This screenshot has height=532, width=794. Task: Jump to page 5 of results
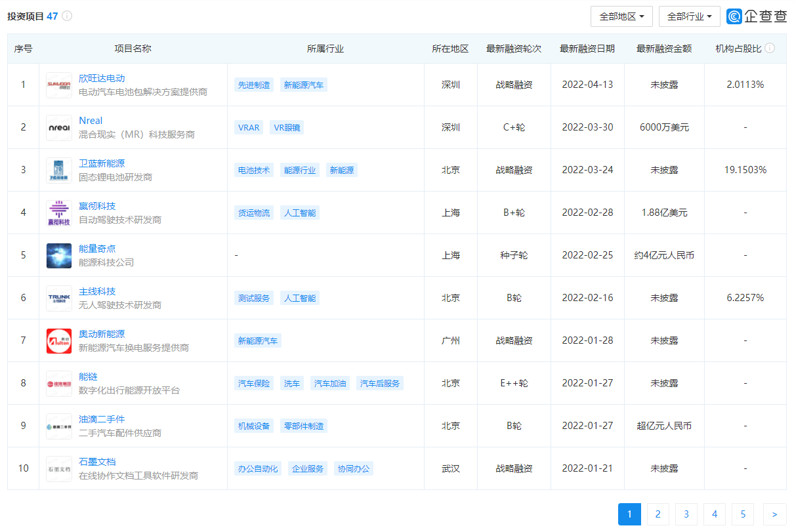point(743,514)
